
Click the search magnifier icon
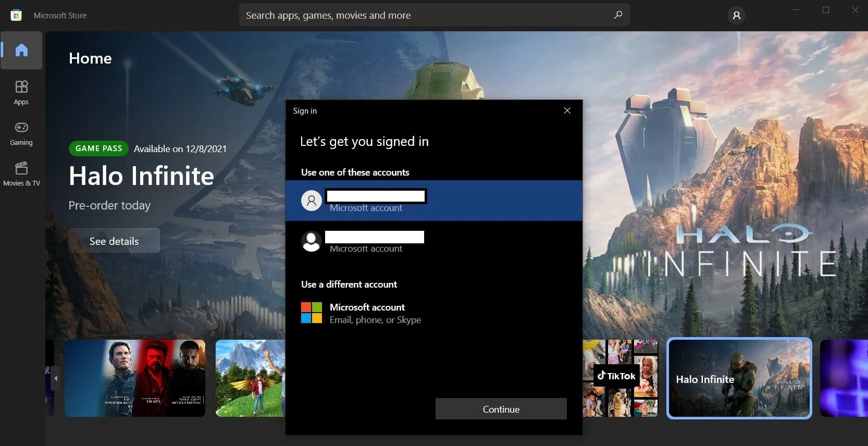click(x=618, y=15)
